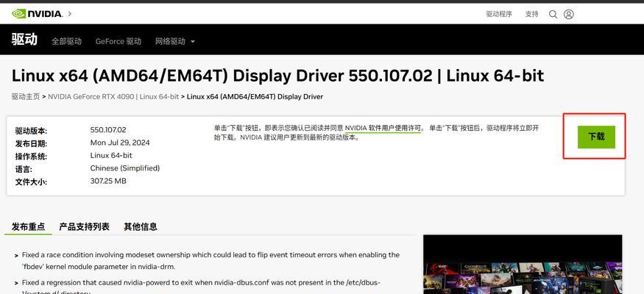644x294 pixels.
Task: Click the current breadcrumb Linux x64 Display Driver
Action: (255, 97)
